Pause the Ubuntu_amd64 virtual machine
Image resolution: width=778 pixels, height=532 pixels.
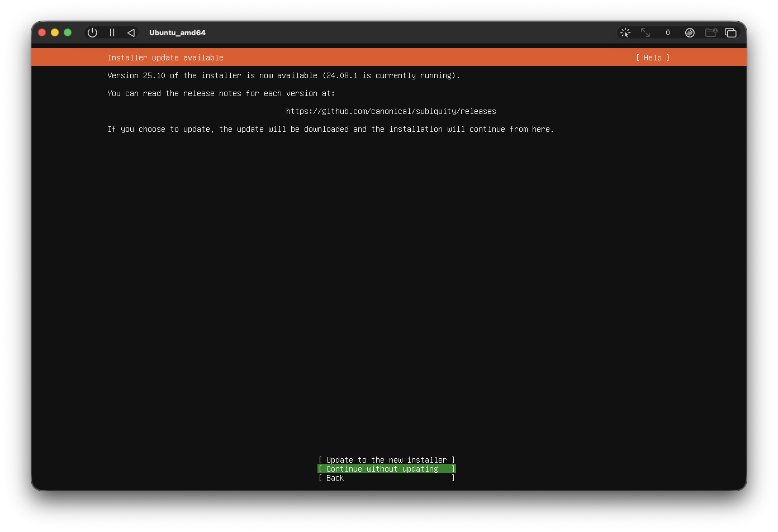pyautogui.click(x=112, y=32)
